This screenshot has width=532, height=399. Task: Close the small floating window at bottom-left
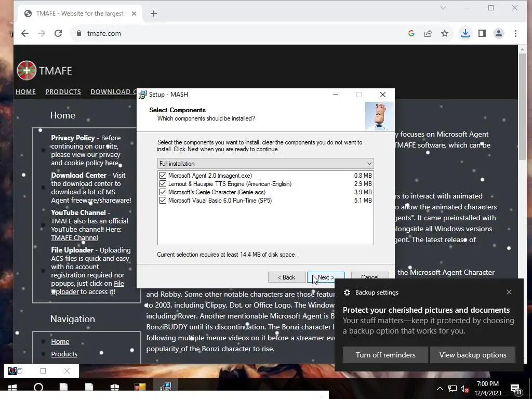point(67,371)
